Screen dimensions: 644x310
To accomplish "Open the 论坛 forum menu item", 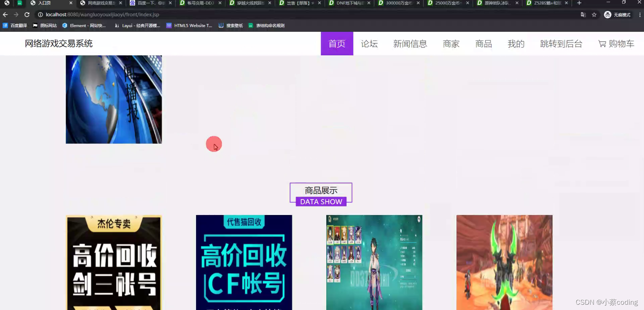I will (369, 43).
